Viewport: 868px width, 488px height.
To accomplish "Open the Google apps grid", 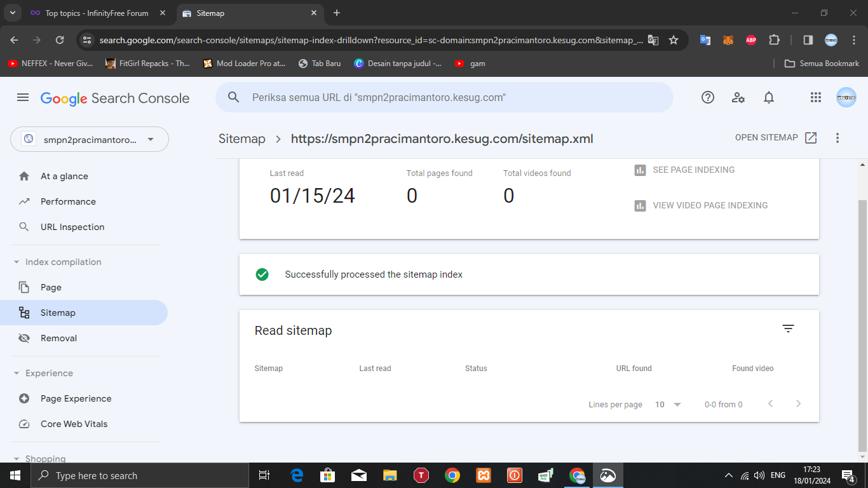I will pyautogui.click(x=816, y=97).
